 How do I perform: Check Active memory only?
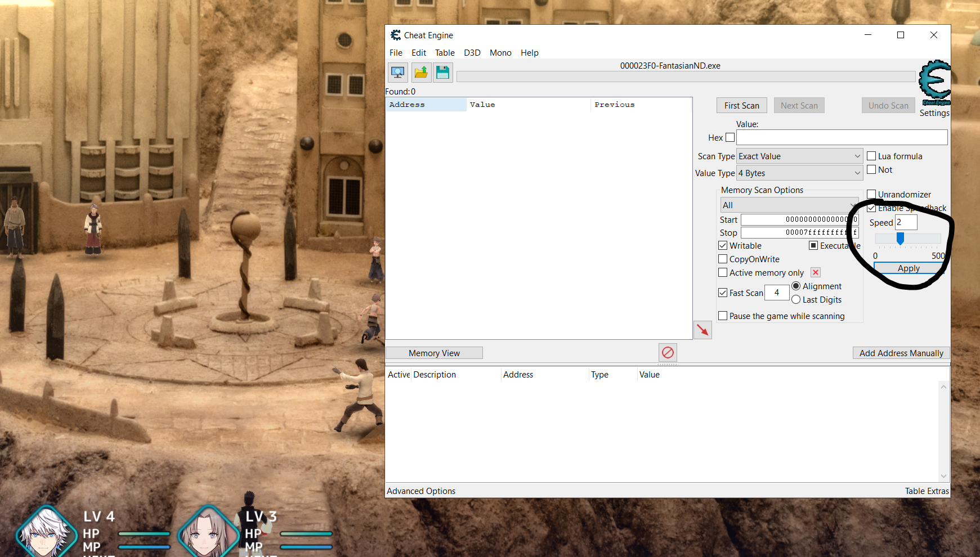coord(723,272)
